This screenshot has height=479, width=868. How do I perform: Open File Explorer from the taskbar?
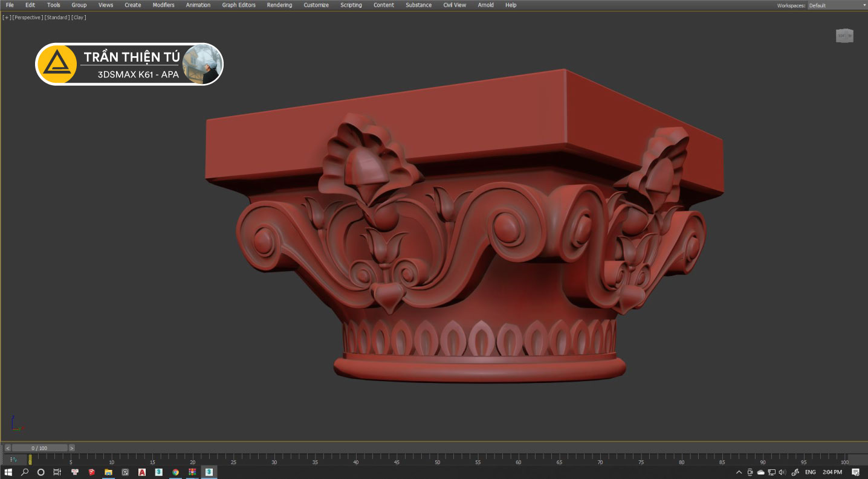(x=109, y=472)
